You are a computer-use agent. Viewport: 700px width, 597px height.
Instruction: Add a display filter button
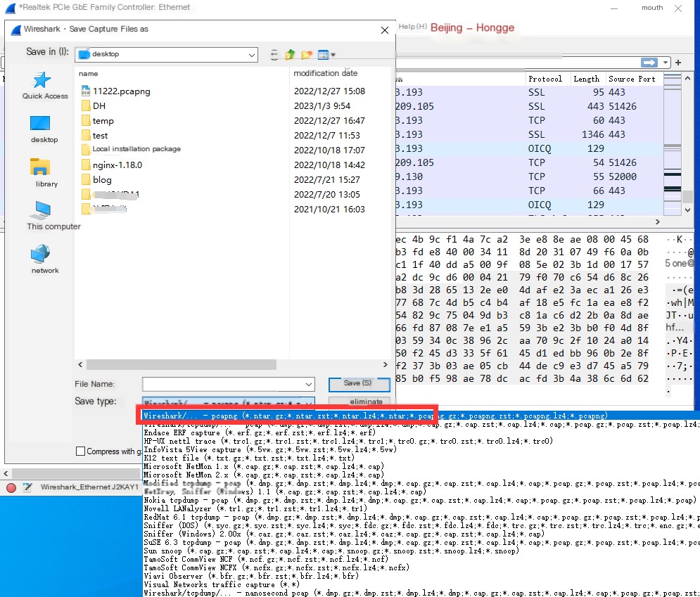(678, 63)
